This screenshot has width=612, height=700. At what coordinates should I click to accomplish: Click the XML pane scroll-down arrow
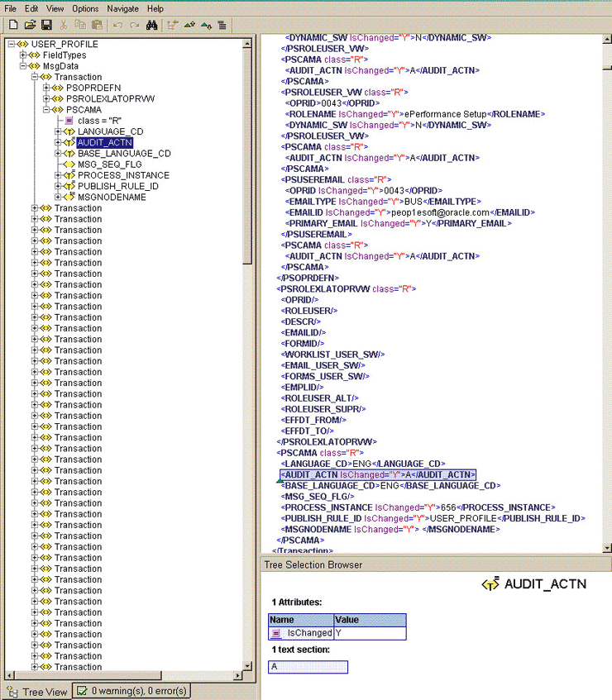pyautogui.click(x=607, y=547)
